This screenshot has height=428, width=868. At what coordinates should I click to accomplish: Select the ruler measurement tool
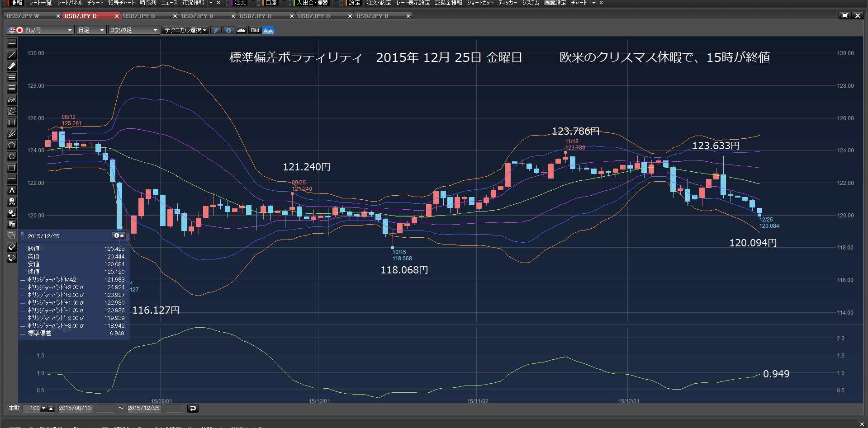coord(12,66)
